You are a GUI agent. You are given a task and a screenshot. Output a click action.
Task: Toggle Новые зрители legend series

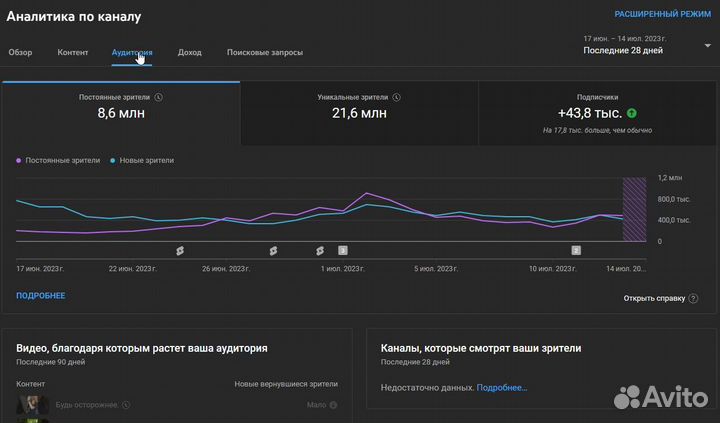(x=141, y=160)
